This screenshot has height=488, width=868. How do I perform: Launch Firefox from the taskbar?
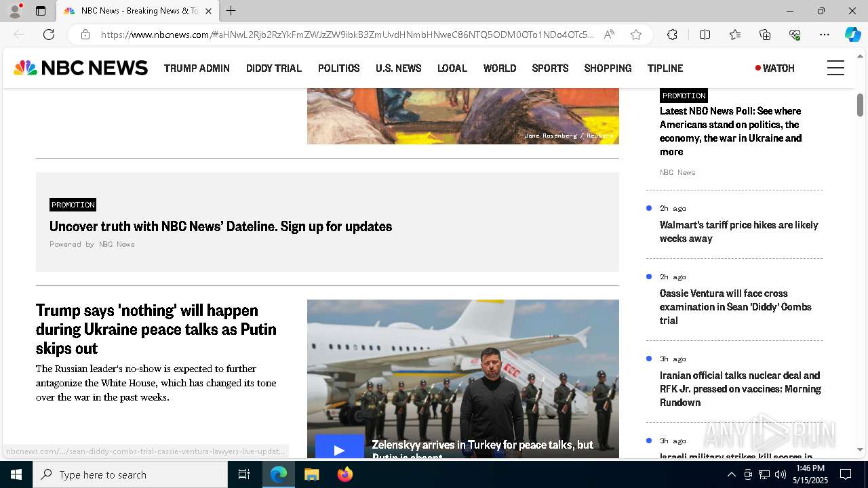click(x=344, y=474)
